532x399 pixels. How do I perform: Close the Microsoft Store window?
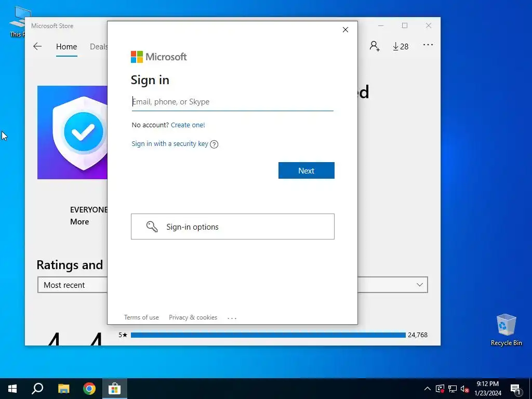tap(429, 26)
